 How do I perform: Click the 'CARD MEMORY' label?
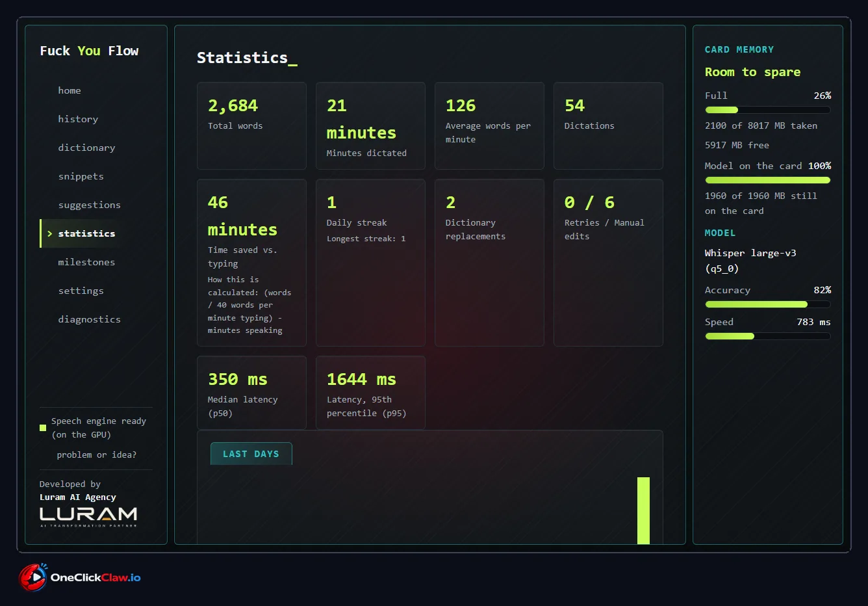point(739,49)
